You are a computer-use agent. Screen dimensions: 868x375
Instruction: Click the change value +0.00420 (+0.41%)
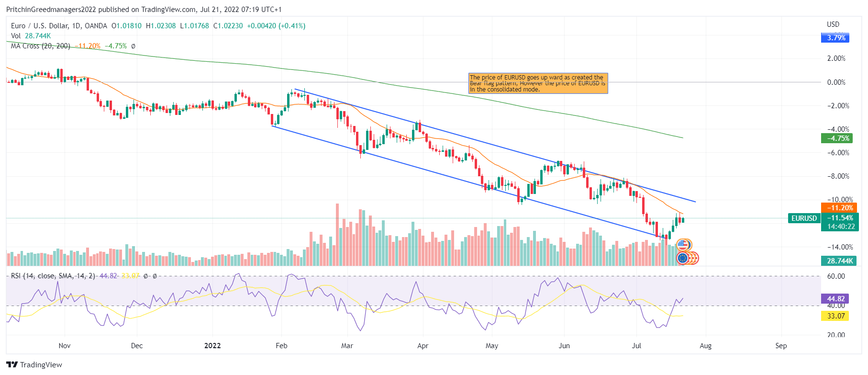[276, 26]
